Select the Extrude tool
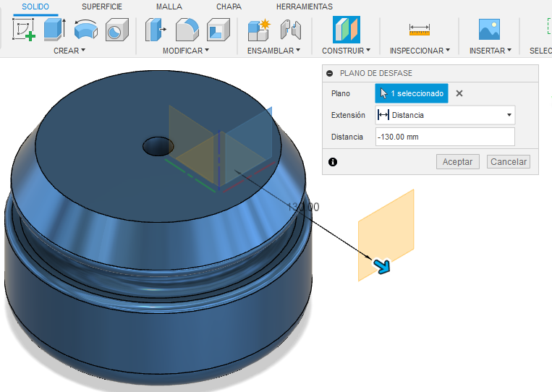The image size is (552, 392). pos(55,30)
